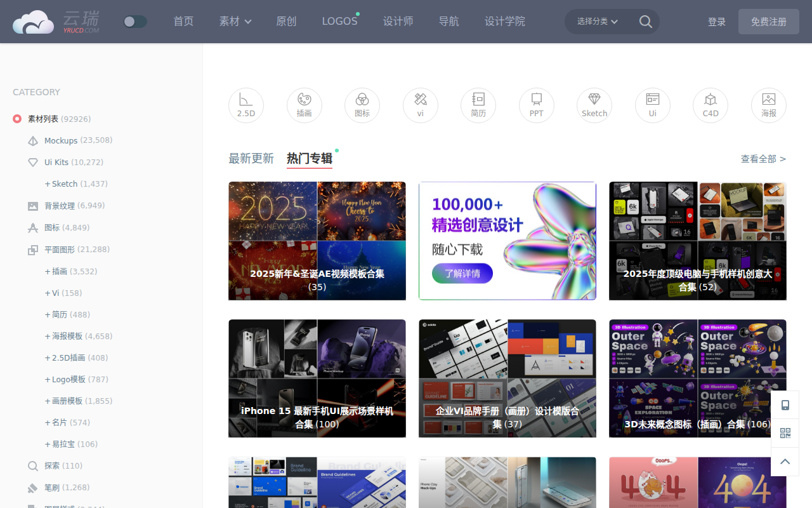812x508 pixels.
Task: Expand the 素材 menu dropdown
Action: [235, 22]
